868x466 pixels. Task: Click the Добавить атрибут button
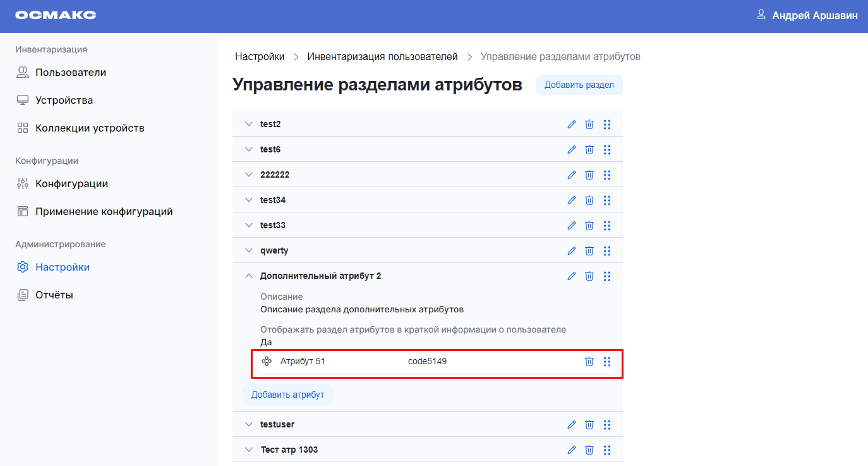click(x=287, y=395)
